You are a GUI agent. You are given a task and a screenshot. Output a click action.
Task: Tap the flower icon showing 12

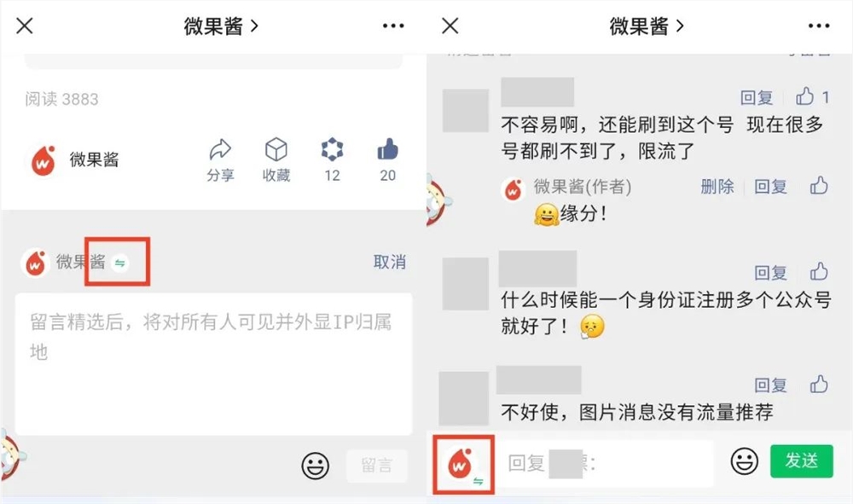coord(332,149)
